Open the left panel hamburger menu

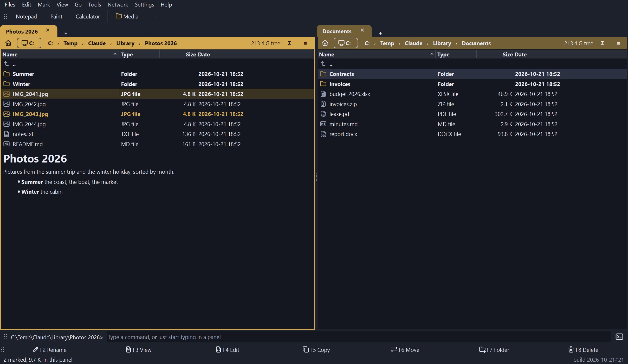305,43
